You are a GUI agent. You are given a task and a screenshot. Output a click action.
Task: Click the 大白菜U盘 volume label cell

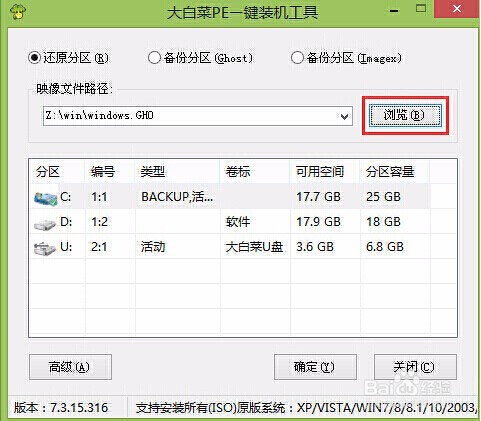pos(254,247)
